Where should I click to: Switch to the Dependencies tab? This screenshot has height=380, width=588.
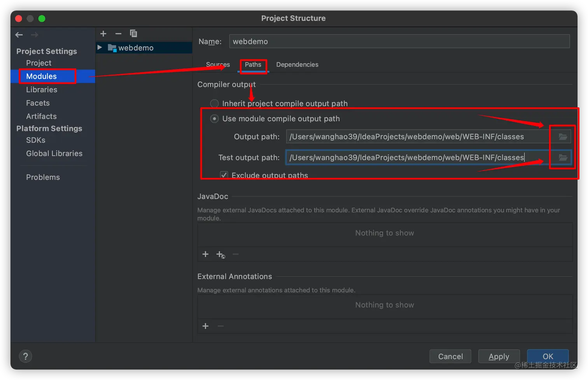[x=297, y=64]
